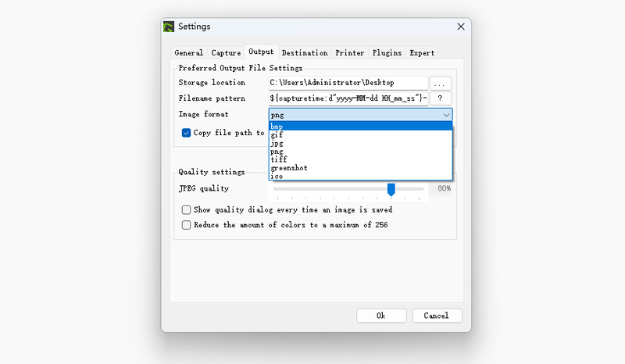The width and height of the screenshot is (625, 364).
Task: Choose jpg in the image format list
Action: tap(277, 144)
